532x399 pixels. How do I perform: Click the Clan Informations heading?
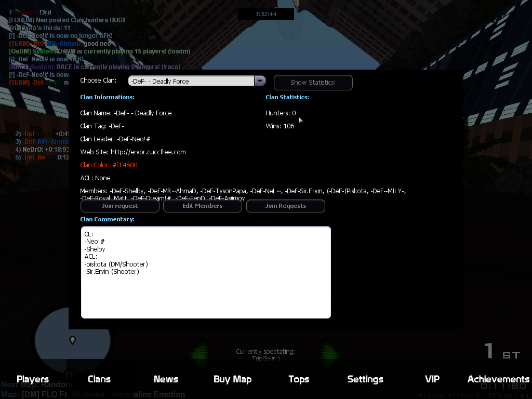pos(107,97)
